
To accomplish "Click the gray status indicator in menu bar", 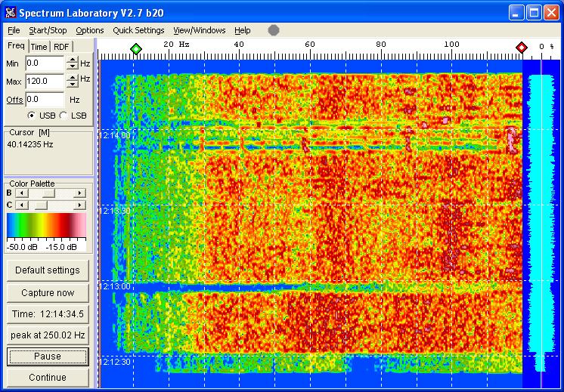I will [274, 30].
